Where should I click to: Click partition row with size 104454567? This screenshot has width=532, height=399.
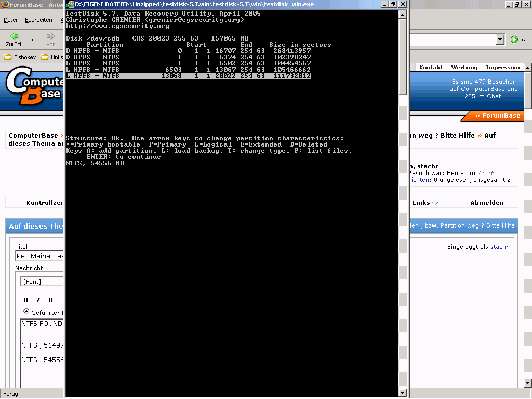(x=188, y=63)
